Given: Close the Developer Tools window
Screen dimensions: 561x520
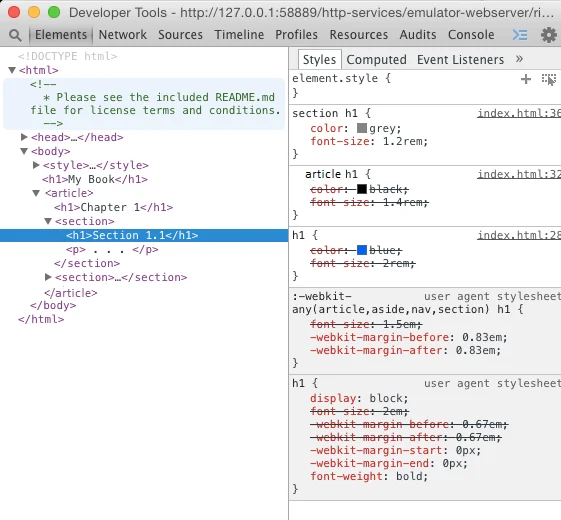Looking at the screenshot, I should [x=14, y=12].
